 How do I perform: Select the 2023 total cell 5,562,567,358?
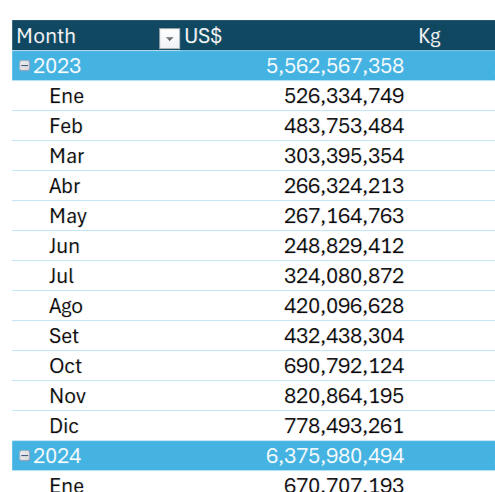pyautogui.click(x=335, y=66)
